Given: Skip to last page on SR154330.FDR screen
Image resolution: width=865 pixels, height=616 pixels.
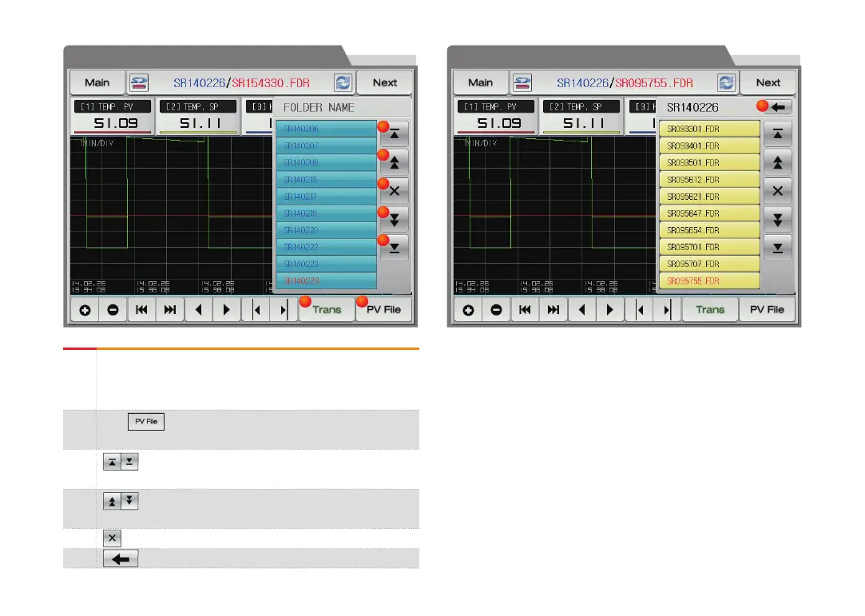Looking at the screenshot, I should (x=170, y=310).
